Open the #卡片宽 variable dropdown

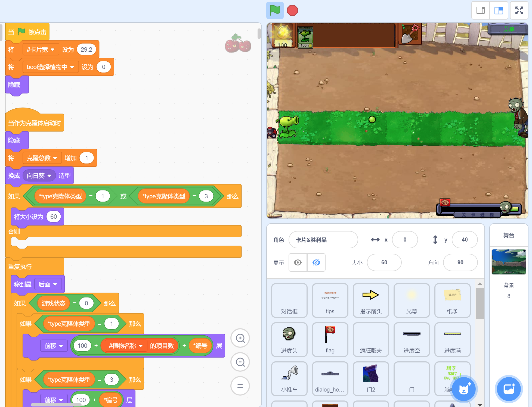41,50
